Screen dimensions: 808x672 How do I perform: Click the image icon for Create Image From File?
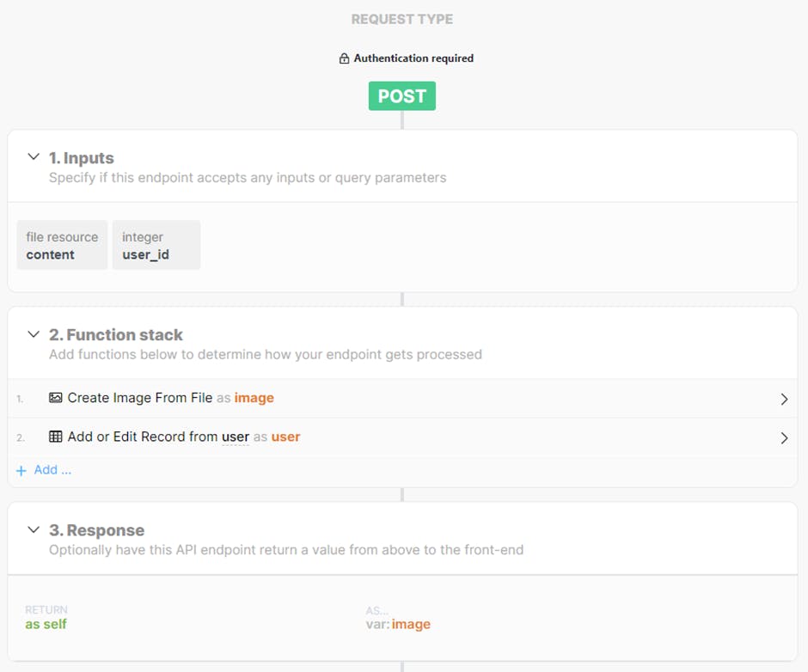point(56,398)
